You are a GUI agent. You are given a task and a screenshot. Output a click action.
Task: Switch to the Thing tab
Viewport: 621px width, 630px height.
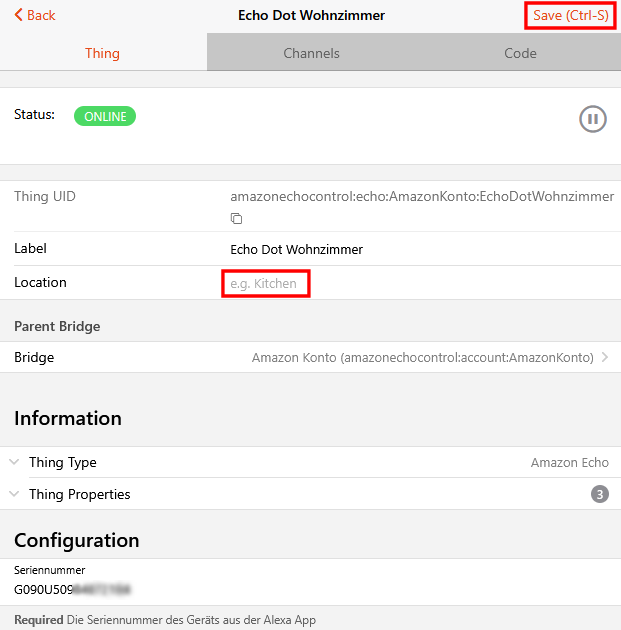pyautogui.click(x=102, y=53)
